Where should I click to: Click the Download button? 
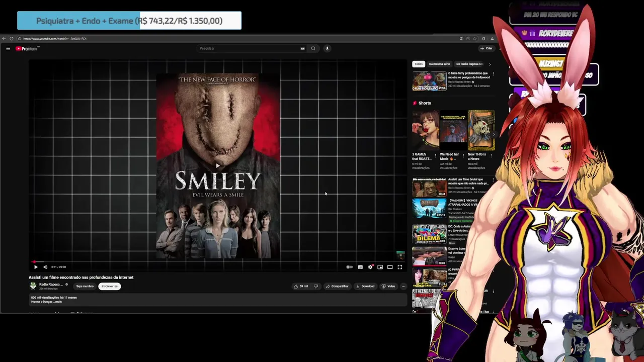point(365,286)
